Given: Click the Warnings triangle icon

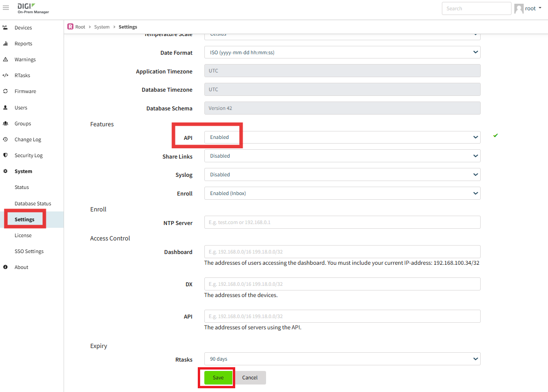Looking at the screenshot, I should 5,59.
